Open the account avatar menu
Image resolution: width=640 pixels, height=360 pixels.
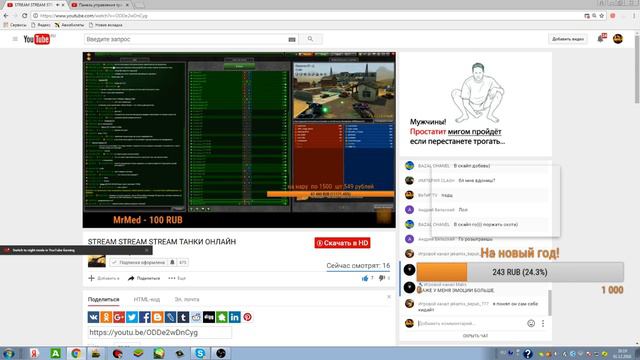point(618,39)
